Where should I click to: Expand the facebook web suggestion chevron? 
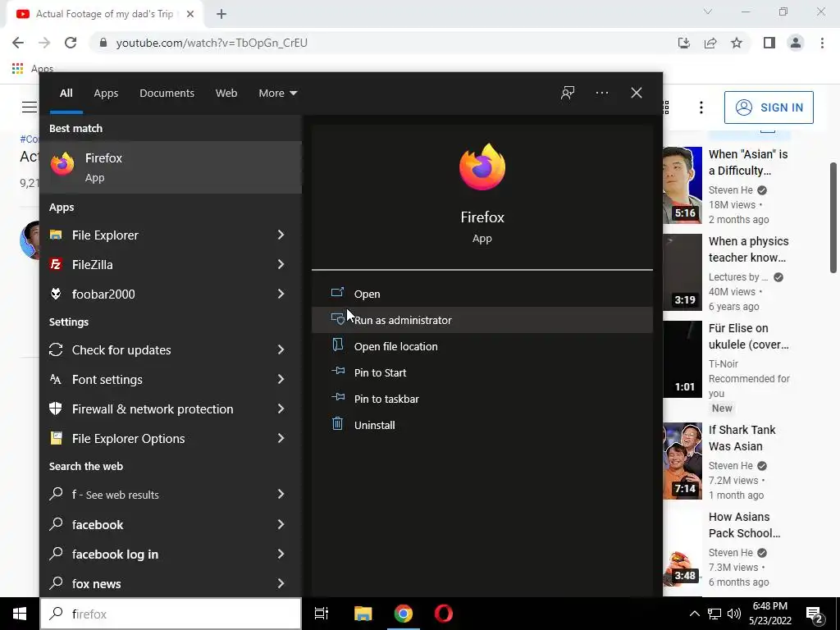(x=281, y=524)
